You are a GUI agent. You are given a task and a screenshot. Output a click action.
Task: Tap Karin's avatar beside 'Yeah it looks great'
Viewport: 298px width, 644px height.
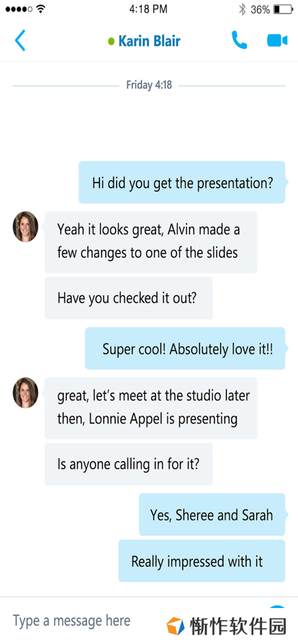[25, 226]
